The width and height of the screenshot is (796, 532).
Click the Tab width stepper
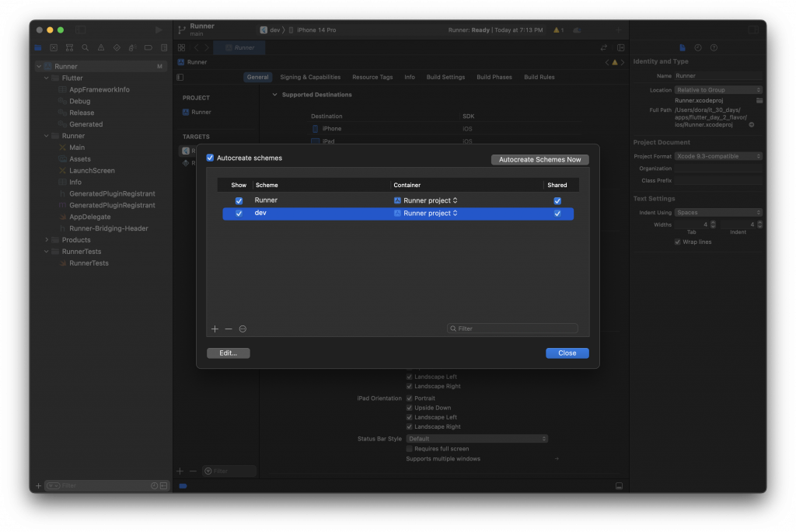pos(713,224)
